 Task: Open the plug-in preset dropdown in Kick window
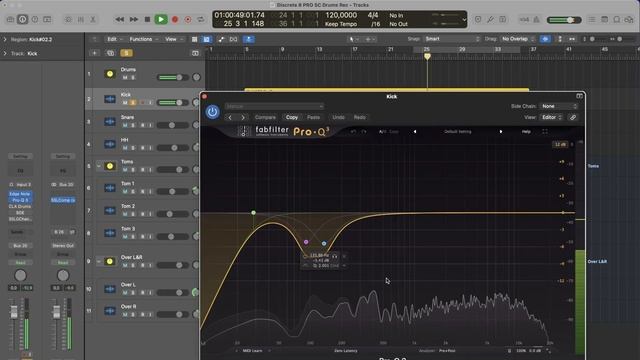point(274,106)
